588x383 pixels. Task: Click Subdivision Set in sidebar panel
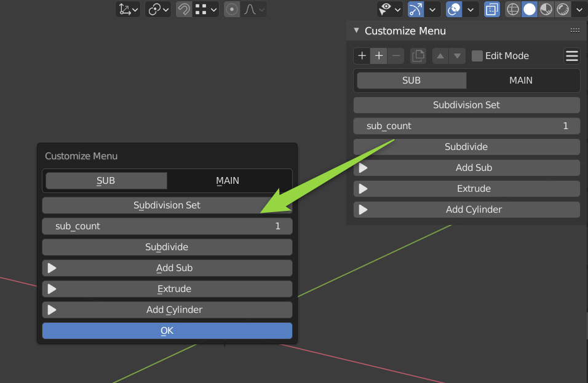pos(466,105)
